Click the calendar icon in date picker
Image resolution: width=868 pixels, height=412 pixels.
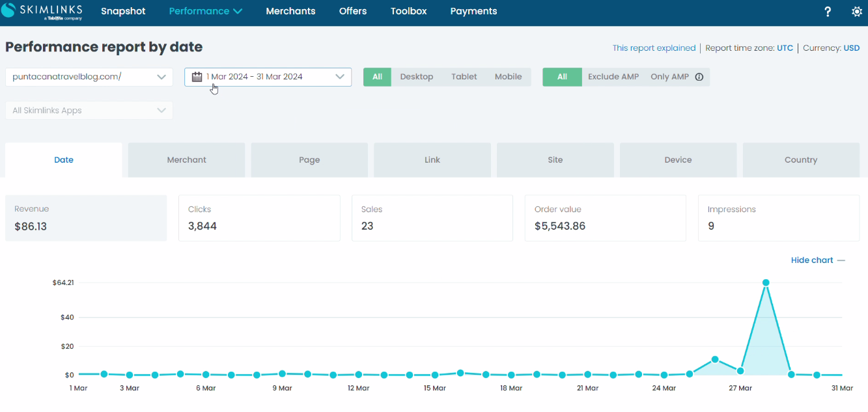[197, 77]
